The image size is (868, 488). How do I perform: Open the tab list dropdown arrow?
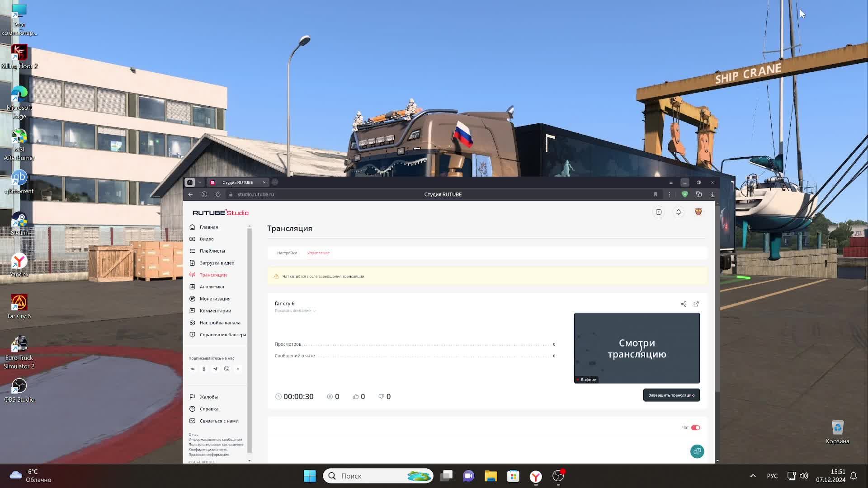(200, 183)
